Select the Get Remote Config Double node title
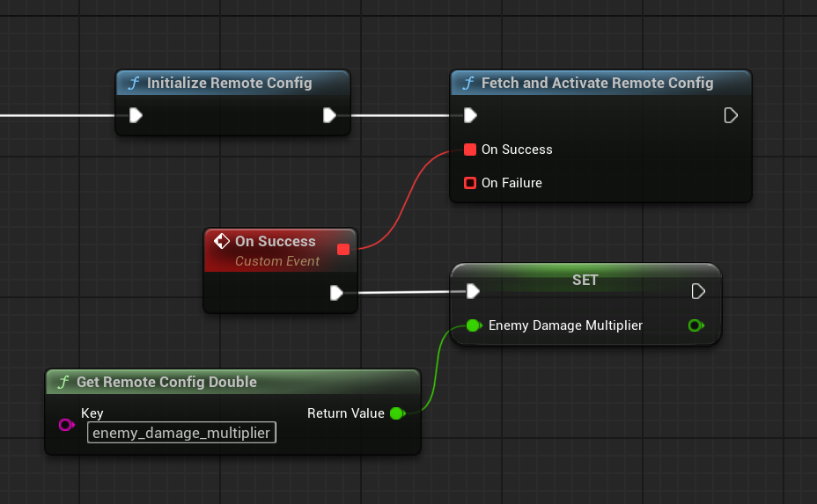Viewport: 817px width, 504px height. pyautogui.click(x=166, y=383)
